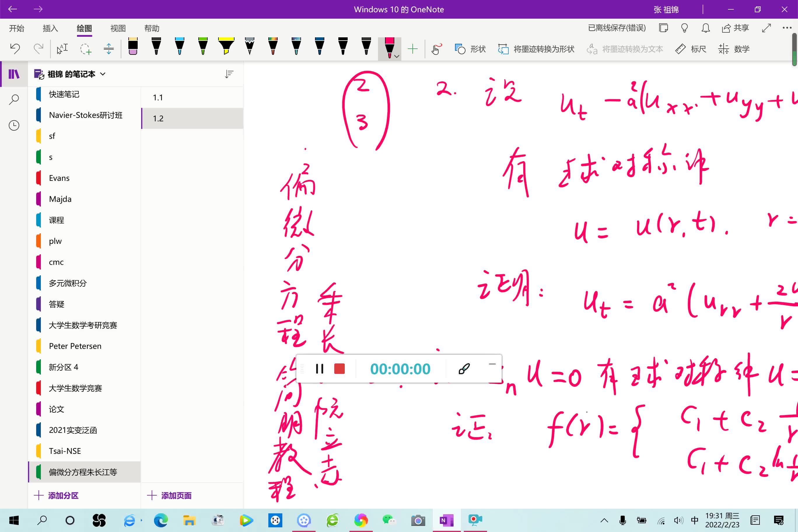Pause the screen recording
The height and width of the screenshot is (532, 798).
(x=319, y=369)
